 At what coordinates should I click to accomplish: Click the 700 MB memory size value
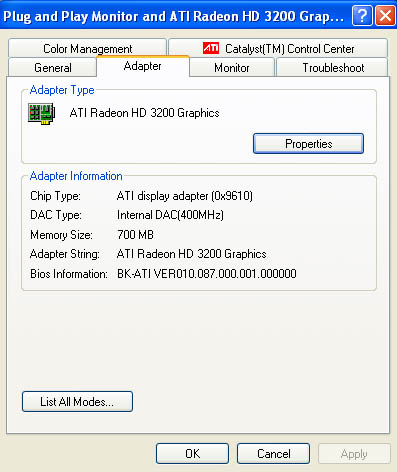[x=135, y=235]
